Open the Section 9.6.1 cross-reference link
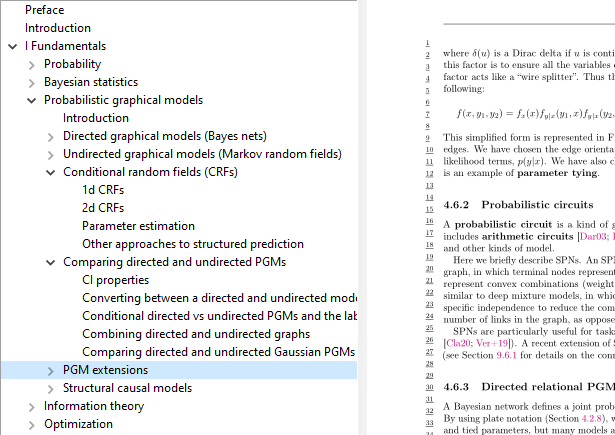This screenshot has height=435, width=615. 507,355
